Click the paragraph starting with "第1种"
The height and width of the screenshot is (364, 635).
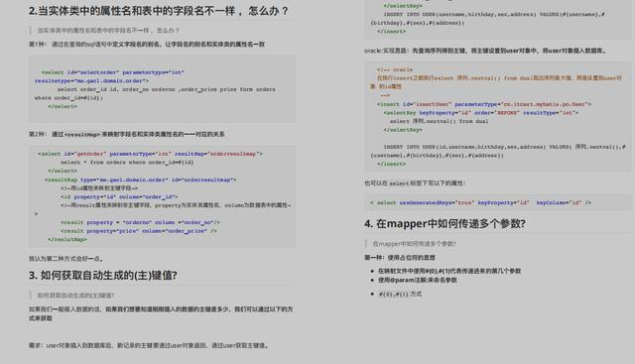pyautogui.click(x=147, y=44)
